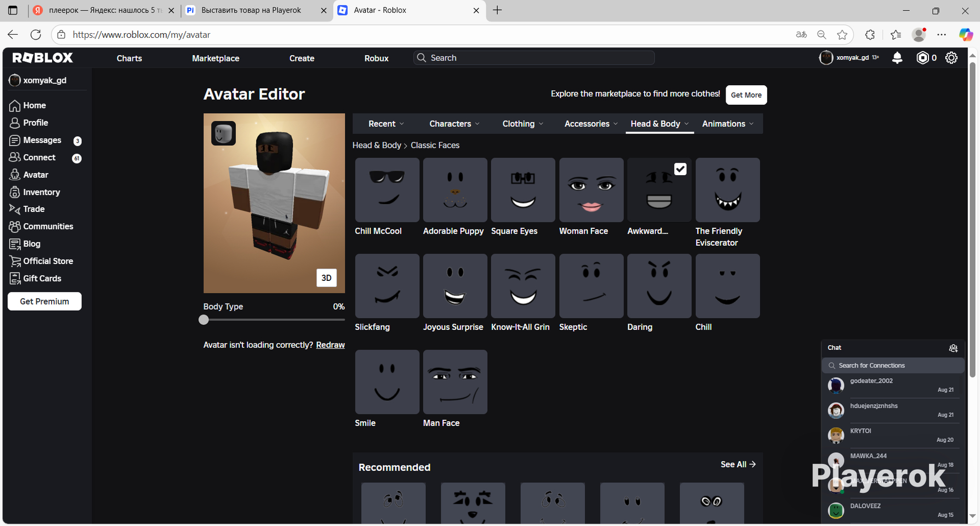
Task: Click the browser address bar
Action: point(421,35)
